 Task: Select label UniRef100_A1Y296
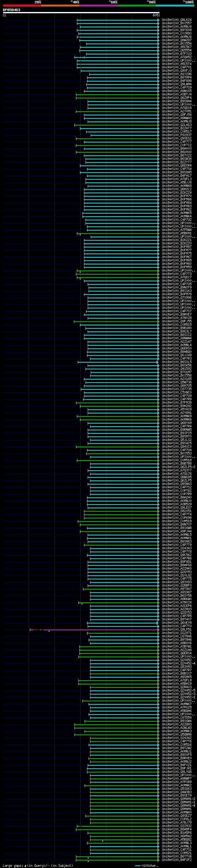coord(177,74)
